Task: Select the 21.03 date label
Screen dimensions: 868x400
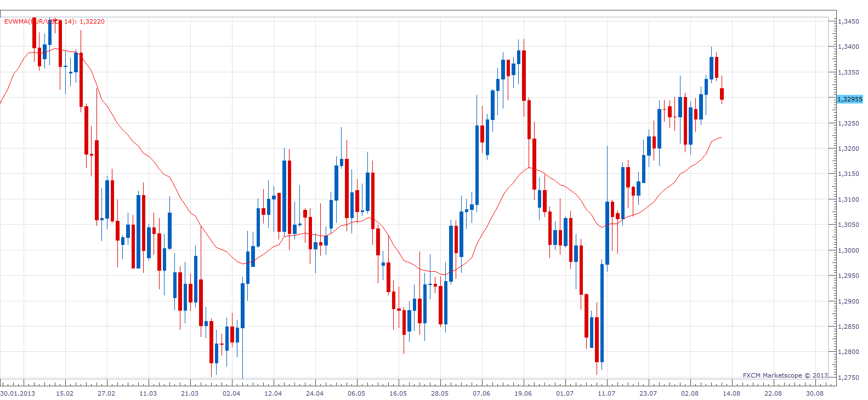Action: pos(190,393)
